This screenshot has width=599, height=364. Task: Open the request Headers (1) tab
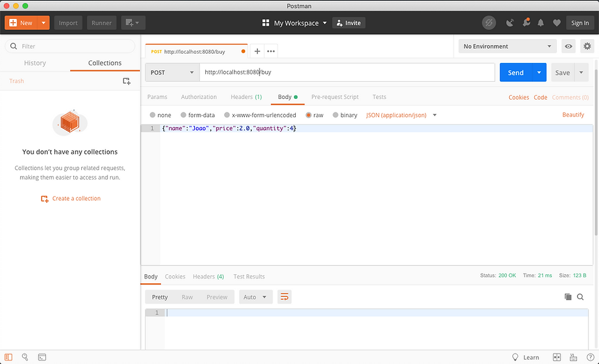(246, 97)
